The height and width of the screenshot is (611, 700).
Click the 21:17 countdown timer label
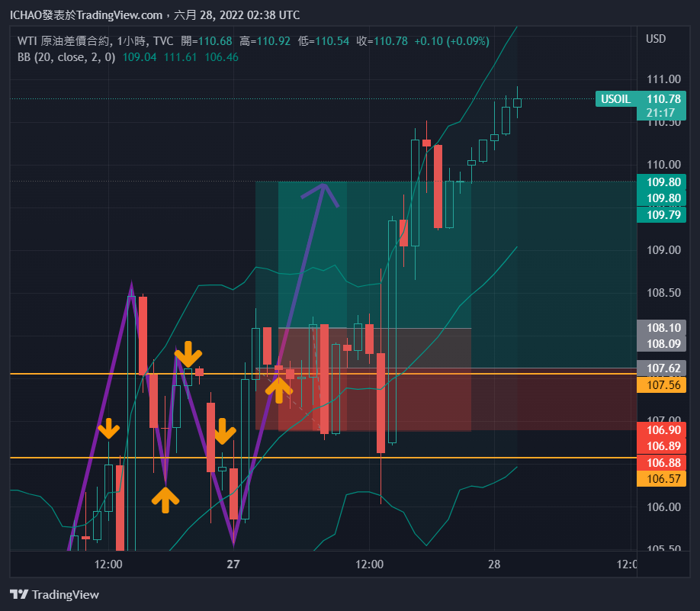click(660, 113)
